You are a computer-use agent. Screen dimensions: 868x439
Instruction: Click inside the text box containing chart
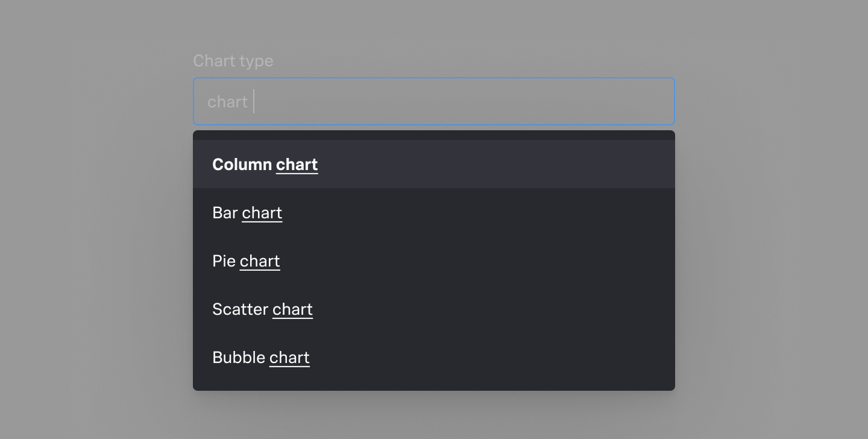click(362, 101)
